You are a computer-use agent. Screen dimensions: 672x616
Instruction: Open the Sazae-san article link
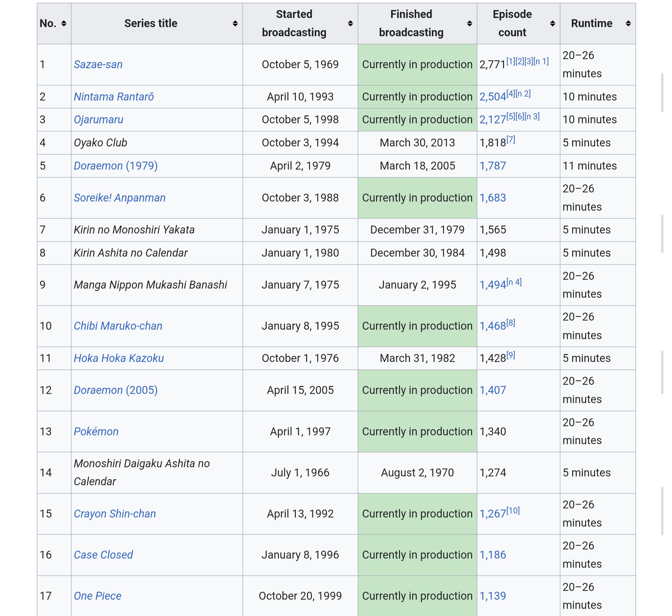click(98, 64)
